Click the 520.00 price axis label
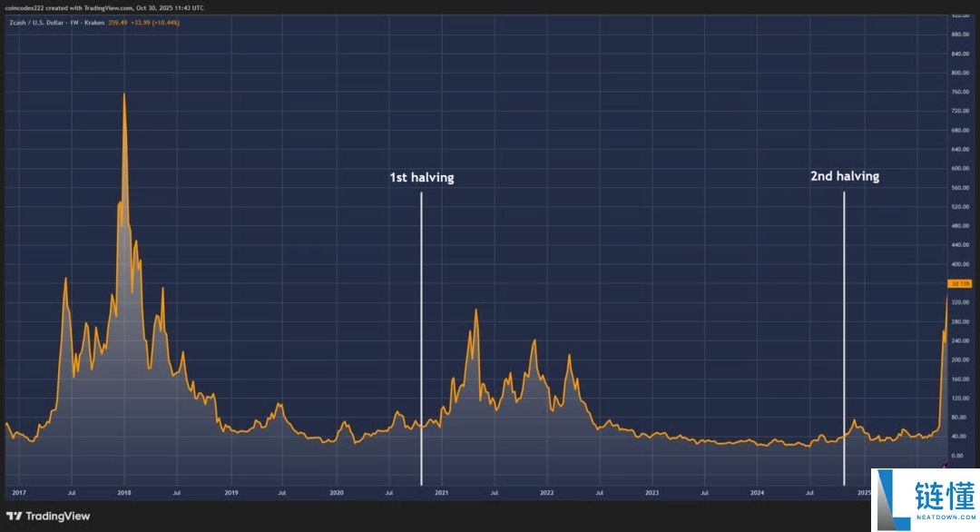This screenshot has width=980, height=532. [x=959, y=206]
